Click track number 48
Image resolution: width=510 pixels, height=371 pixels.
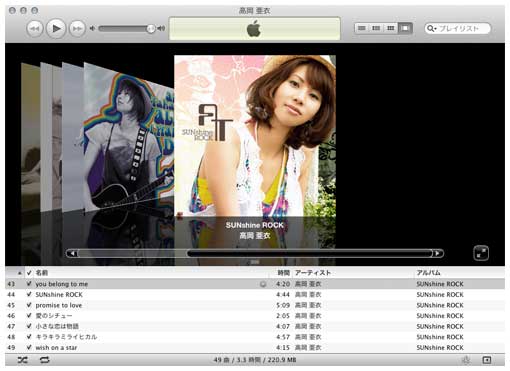(x=11, y=337)
